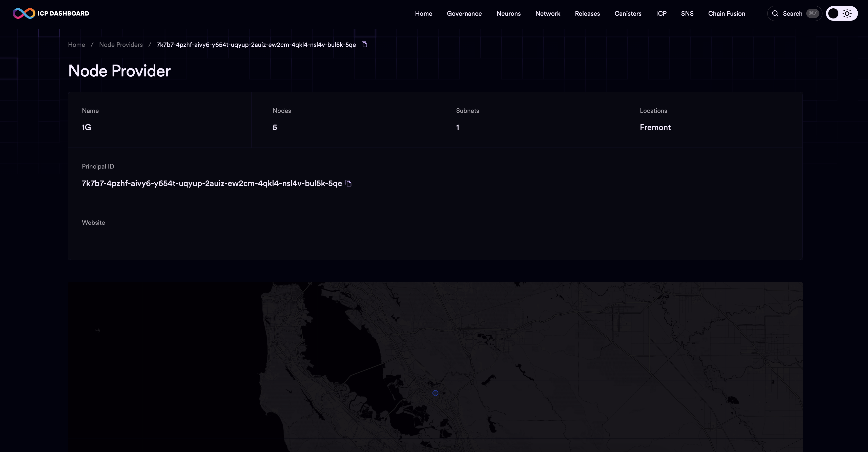868x452 pixels.
Task: Click the Website label
Action: (93, 222)
